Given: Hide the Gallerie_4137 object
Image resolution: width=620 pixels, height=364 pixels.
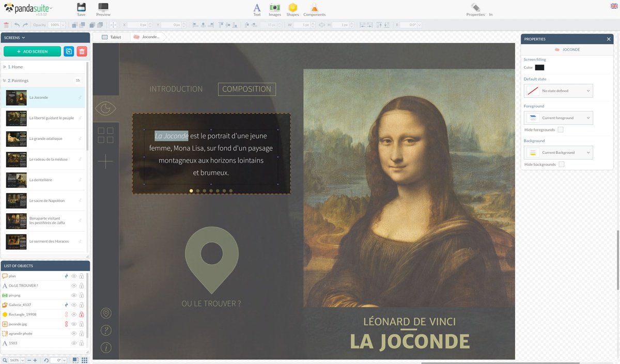Looking at the screenshot, I should click(x=74, y=305).
